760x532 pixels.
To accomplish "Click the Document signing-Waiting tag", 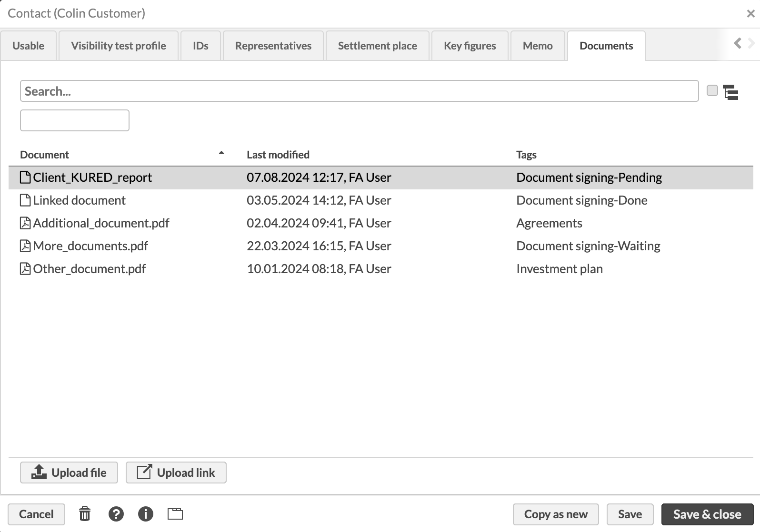I will (588, 246).
